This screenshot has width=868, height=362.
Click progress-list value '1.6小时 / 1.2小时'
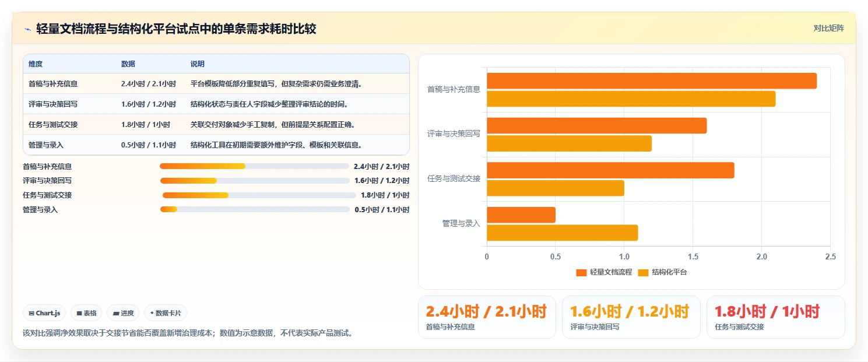[382, 181]
